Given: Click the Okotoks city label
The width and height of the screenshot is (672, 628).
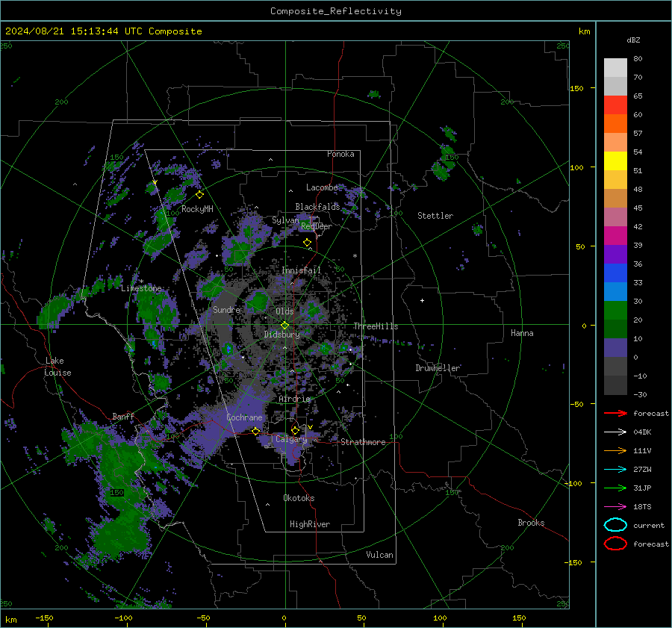Looking at the screenshot, I should pyautogui.click(x=299, y=498).
